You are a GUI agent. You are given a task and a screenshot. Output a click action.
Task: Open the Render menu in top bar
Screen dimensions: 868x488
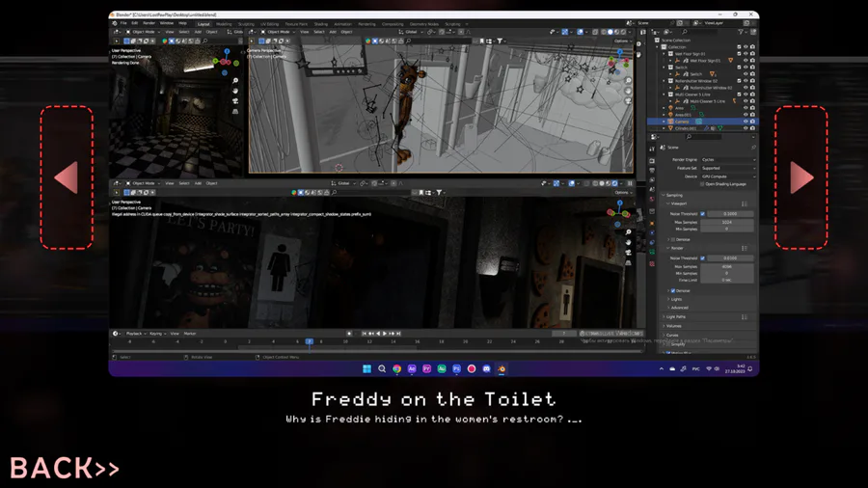coord(149,23)
